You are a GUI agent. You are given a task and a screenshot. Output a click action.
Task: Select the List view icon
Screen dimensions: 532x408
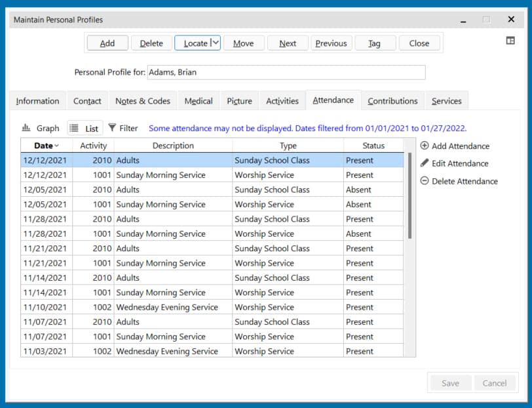click(74, 128)
